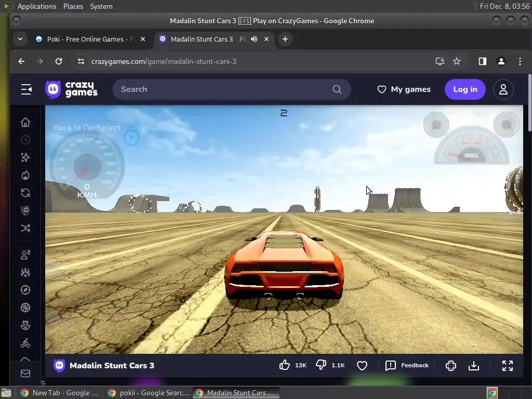Screen dimensions: 532x399
Task: Expand the tab search dropdown arrow
Action: pyautogui.click(x=20, y=39)
